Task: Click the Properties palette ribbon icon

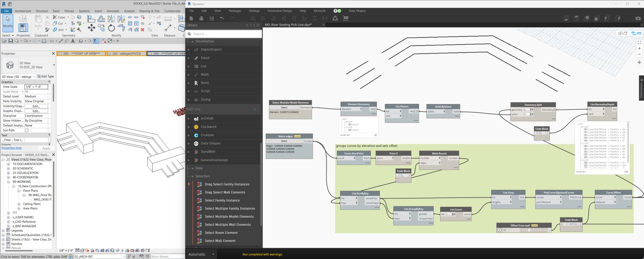Action: coord(23,28)
